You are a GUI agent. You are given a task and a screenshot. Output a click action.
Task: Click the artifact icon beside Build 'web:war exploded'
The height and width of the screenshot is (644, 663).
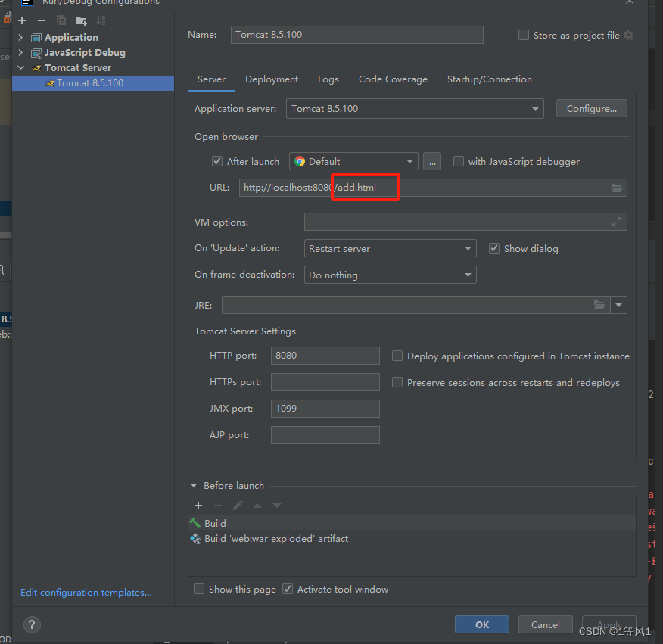(x=196, y=538)
